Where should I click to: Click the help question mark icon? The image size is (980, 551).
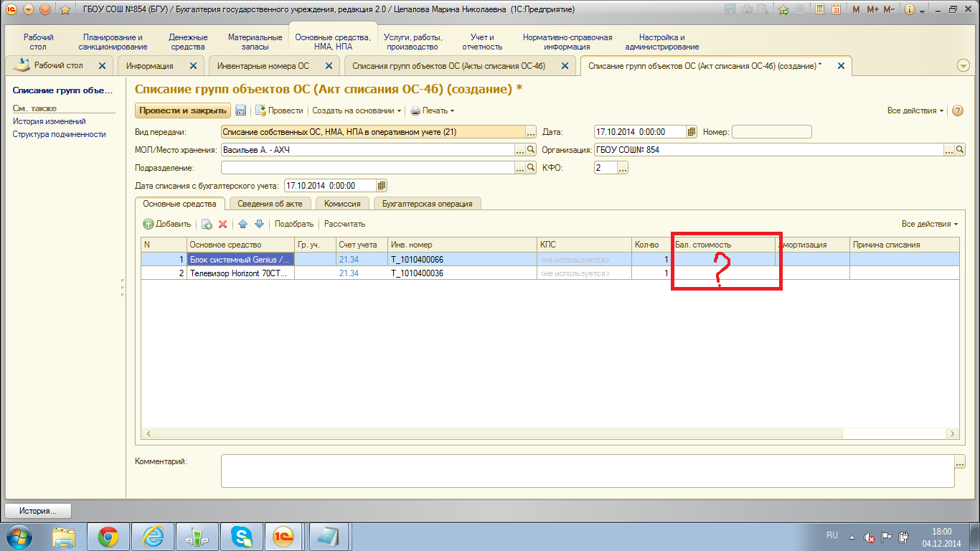coord(957,110)
